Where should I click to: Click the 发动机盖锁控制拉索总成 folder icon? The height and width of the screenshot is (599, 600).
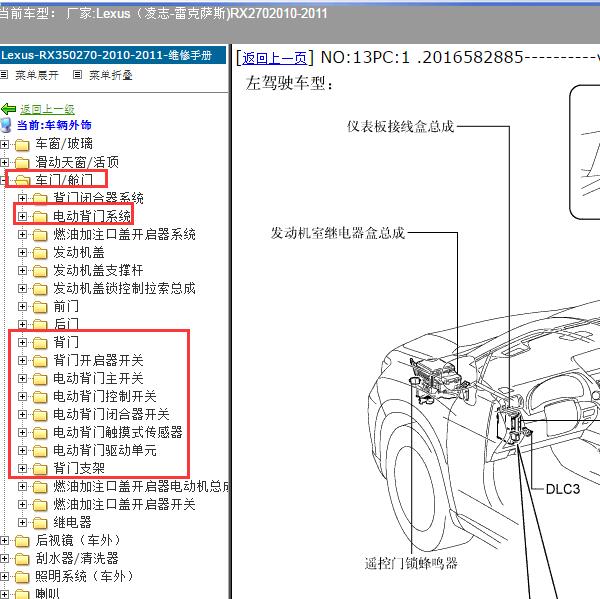coord(40,289)
